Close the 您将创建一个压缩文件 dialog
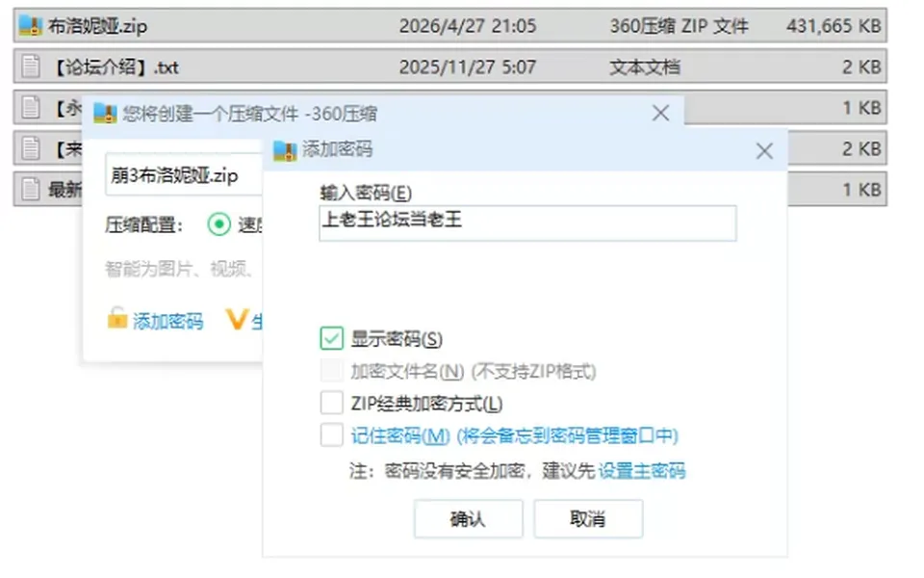 660,113
